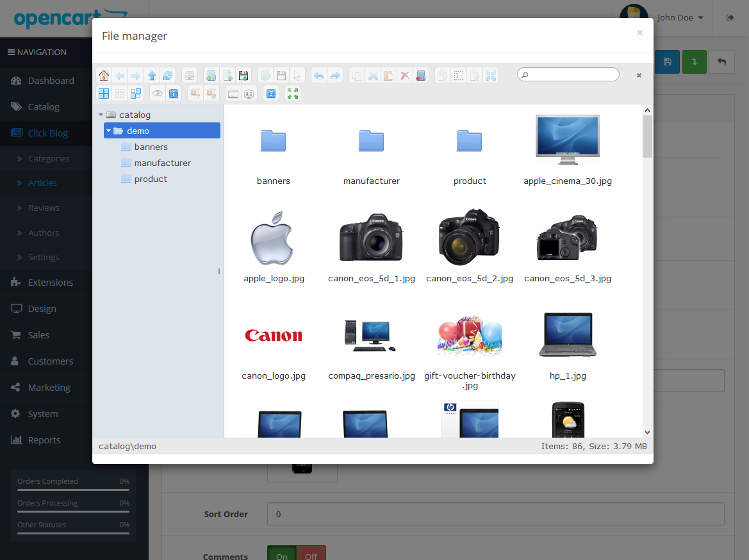The height and width of the screenshot is (560, 749).
Task: Open Click Blog Settings link
Action: click(44, 257)
